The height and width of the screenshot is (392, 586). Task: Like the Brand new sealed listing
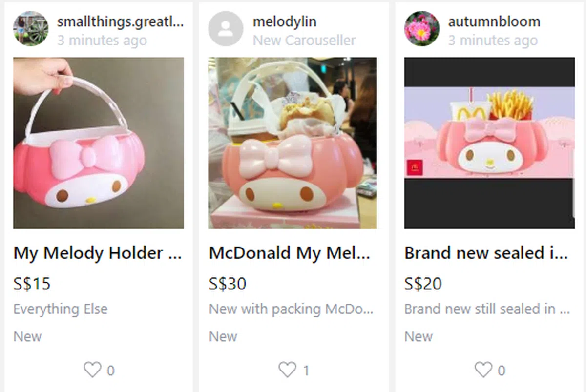(x=483, y=370)
